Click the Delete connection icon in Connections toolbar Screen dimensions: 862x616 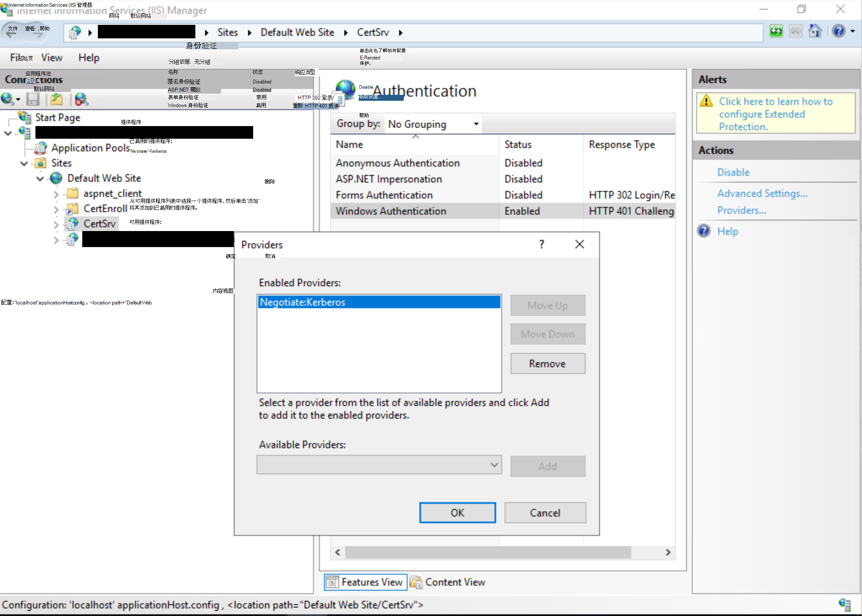pyautogui.click(x=81, y=99)
